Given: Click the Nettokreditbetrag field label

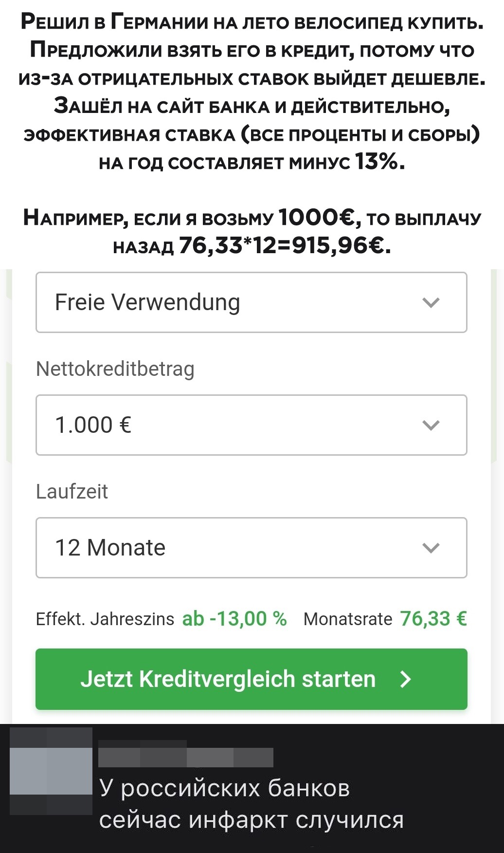Looking at the screenshot, I should click(115, 369).
